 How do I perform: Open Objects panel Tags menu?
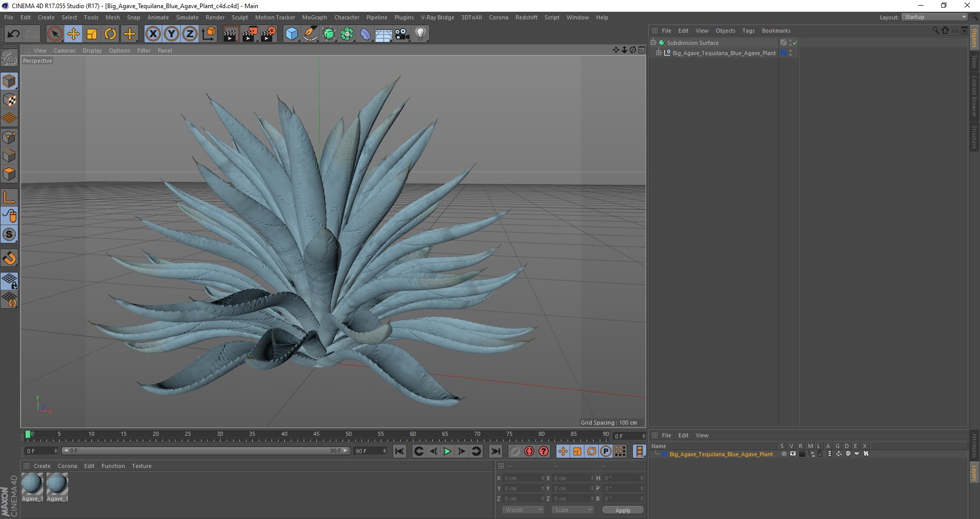[x=748, y=31]
